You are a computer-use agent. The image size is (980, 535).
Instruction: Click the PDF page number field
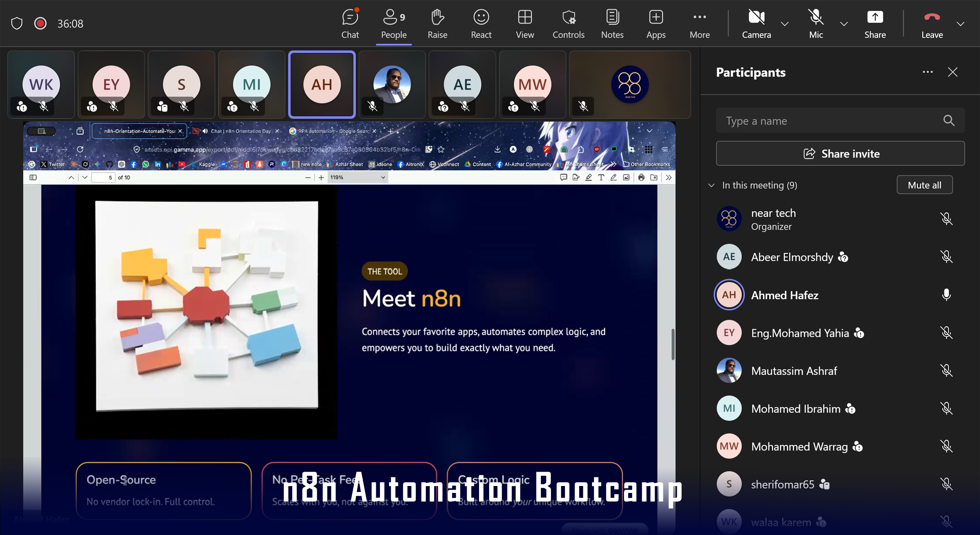[103, 177]
